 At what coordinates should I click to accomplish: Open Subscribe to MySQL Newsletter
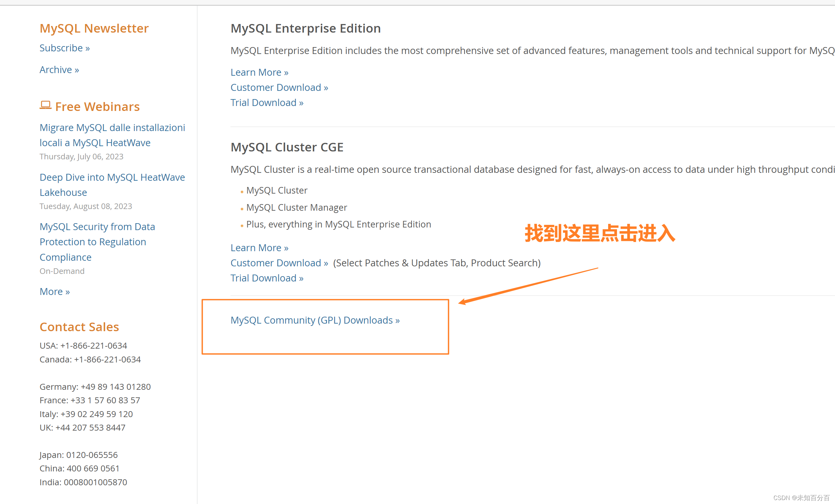point(65,48)
